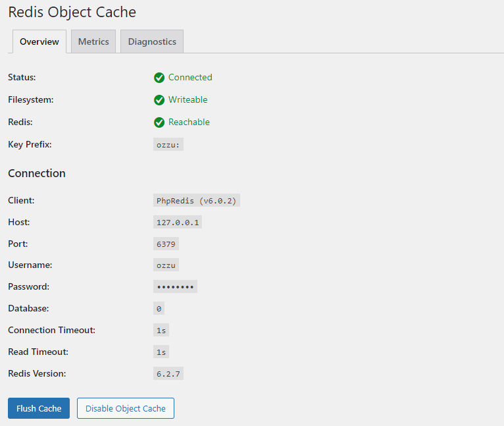This screenshot has width=504, height=426.
Task: Click the 'Reachable' Redis text
Action: pos(189,122)
